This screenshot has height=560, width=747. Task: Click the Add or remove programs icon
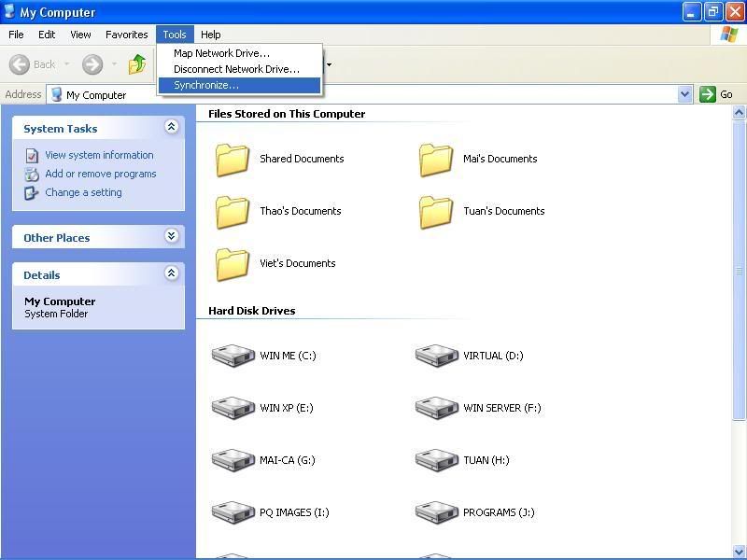tap(32, 175)
